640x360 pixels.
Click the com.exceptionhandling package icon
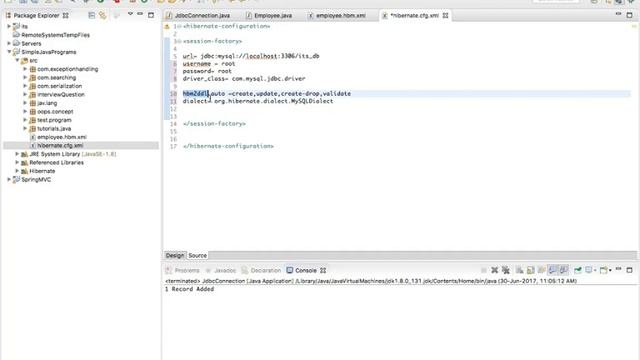[33, 69]
